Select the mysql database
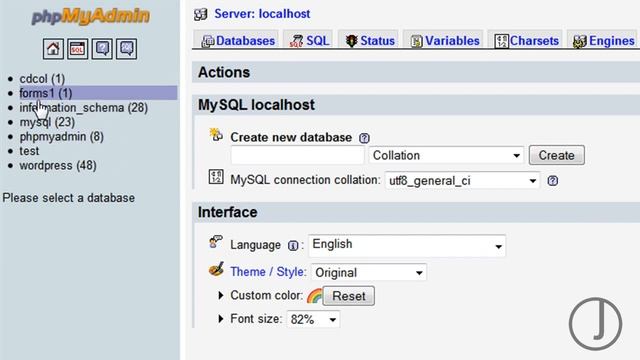 (x=47, y=122)
